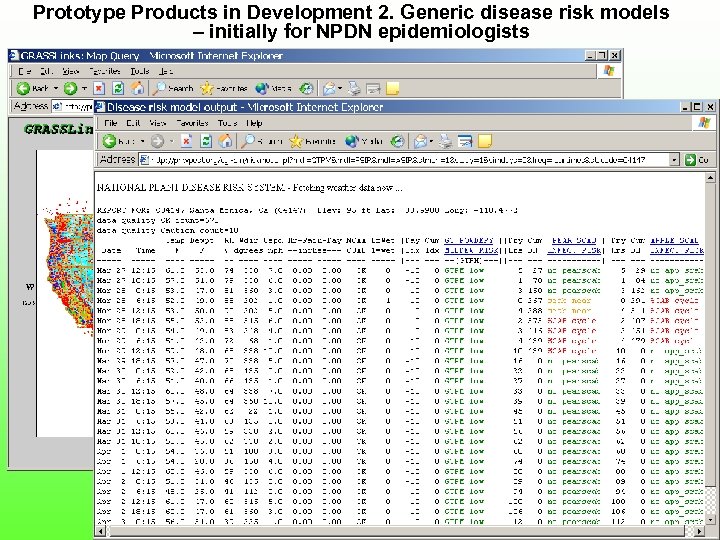Image resolution: width=720 pixels, height=540 pixels.
Task: Click Forward arrow in GRASSLinks window
Action: point(70,88)
